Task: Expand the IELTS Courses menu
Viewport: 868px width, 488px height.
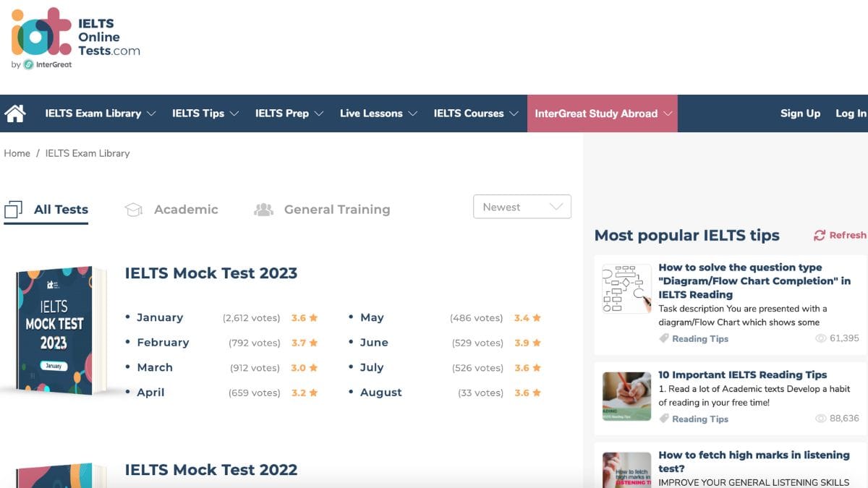Action: pos(477,114)
